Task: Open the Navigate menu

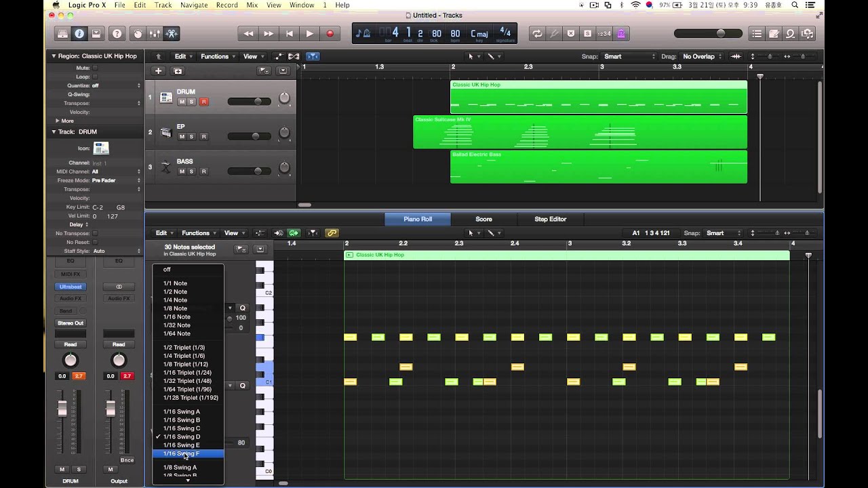Action: (194, 5)
